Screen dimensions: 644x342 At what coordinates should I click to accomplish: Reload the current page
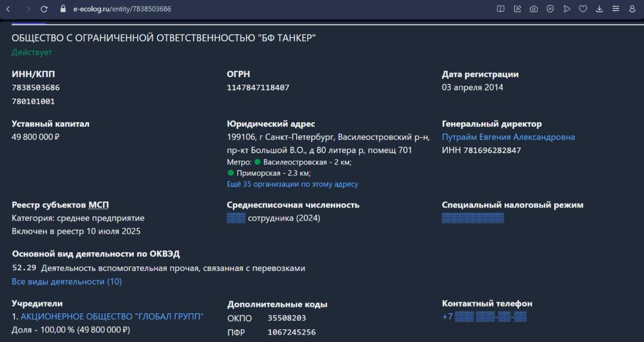pos(44,9)
